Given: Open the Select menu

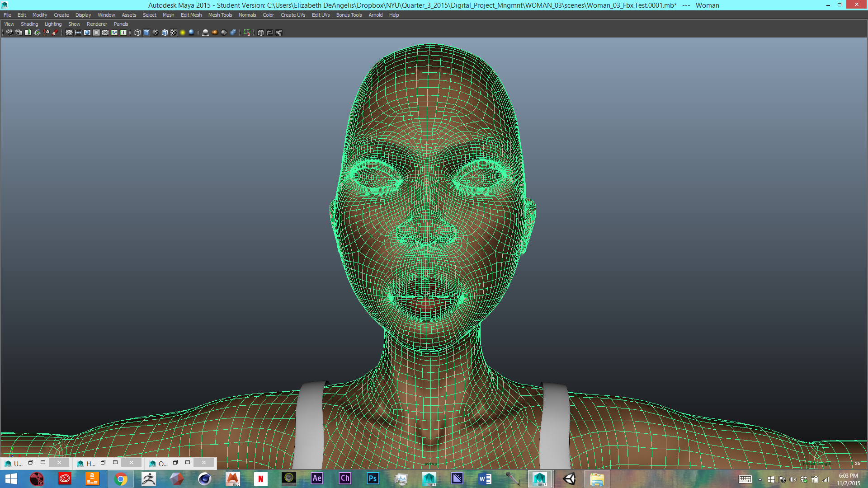Looking at the screenshot, I should pyautogui.click(x=150, y=15).
